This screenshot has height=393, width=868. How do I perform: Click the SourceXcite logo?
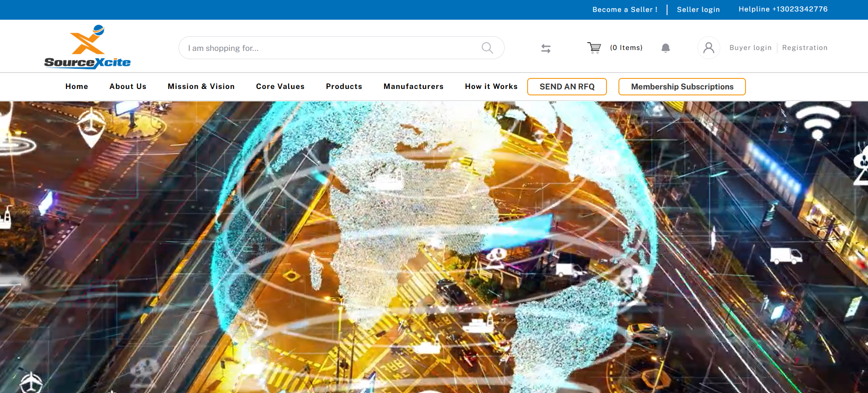point(87,47)
